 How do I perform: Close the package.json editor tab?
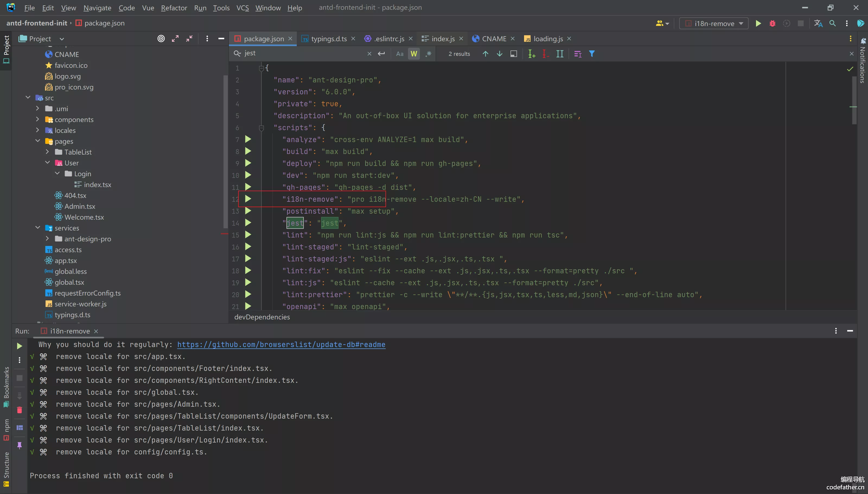(x=290, y=39)
